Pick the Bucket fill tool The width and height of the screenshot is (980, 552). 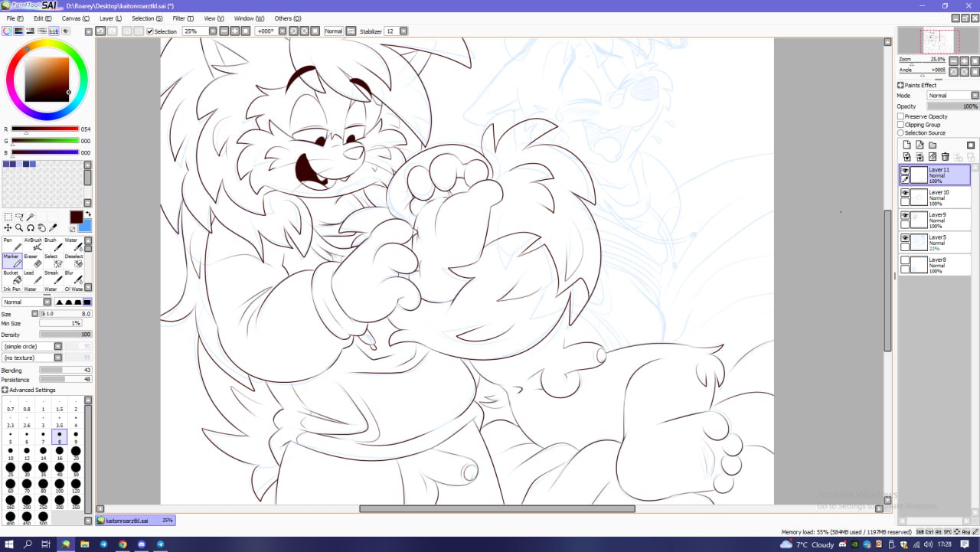coord(12,278)
